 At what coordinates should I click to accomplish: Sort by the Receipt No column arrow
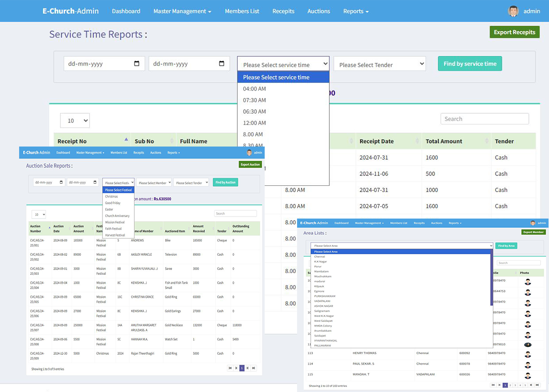pos(126,140)
